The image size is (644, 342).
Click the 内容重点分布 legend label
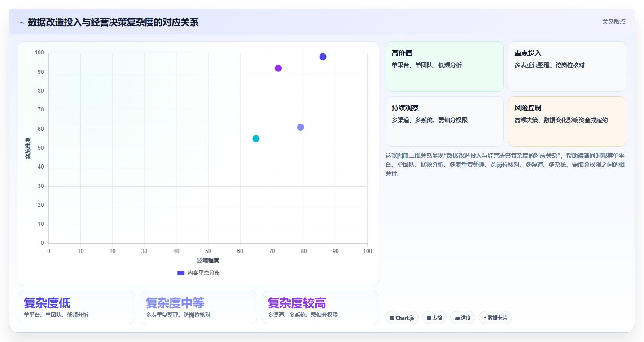[x=204, y=273]
